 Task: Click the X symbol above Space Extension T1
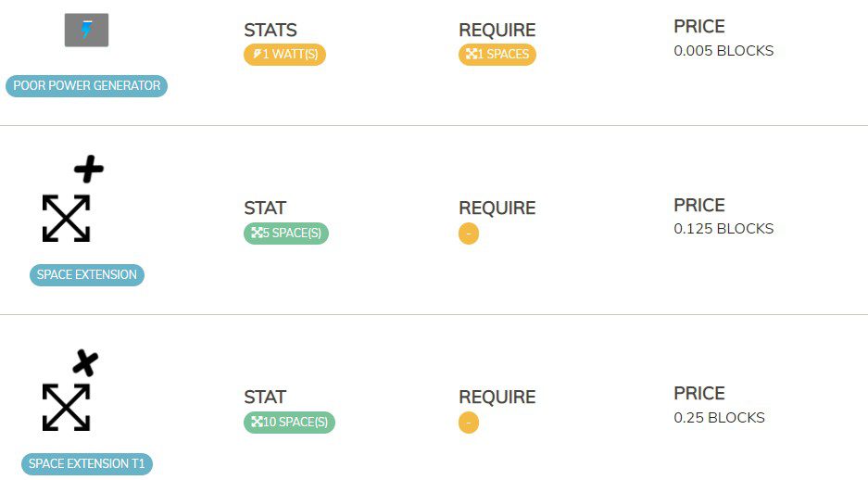pyautogui.click(x=85, y=362)
